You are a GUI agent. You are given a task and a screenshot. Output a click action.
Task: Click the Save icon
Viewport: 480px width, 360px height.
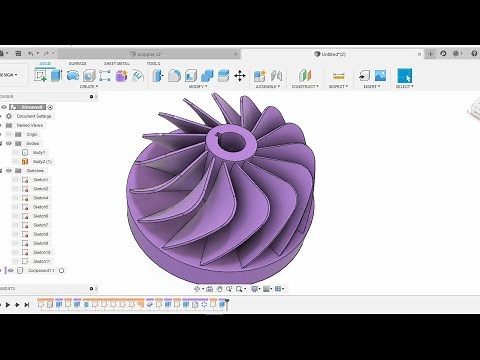click(x=18, y=53)
